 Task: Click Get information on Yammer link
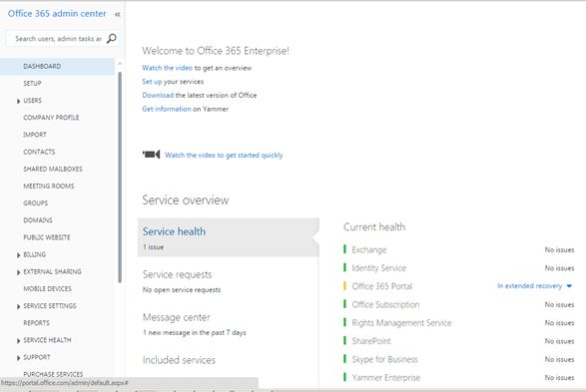coord(167,110)
